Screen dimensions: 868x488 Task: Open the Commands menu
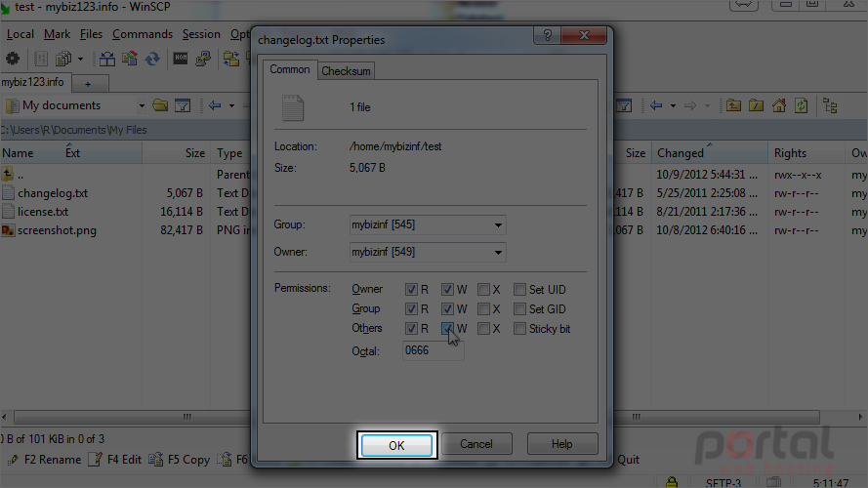143,34
